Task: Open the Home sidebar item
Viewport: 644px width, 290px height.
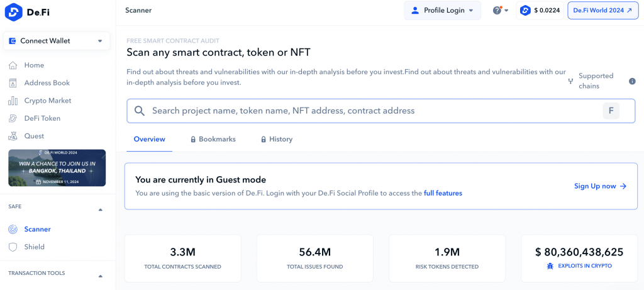Action: pos(34,65)
